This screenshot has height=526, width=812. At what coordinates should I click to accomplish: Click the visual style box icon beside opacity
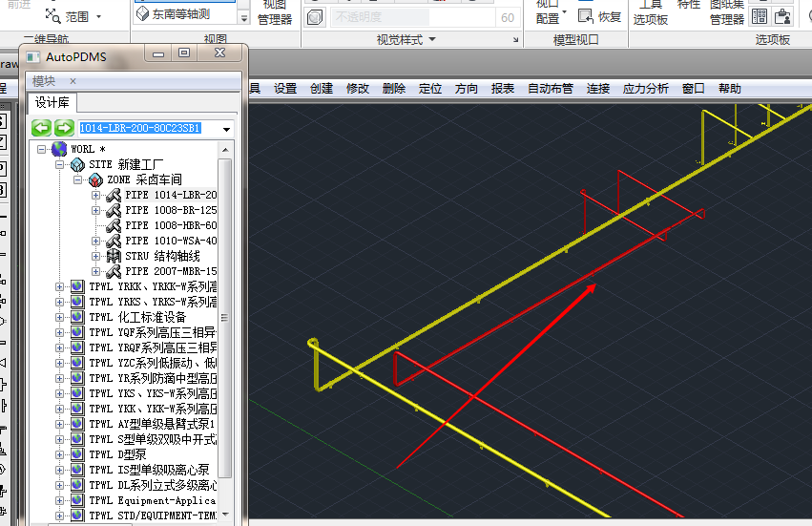(314, 17)
